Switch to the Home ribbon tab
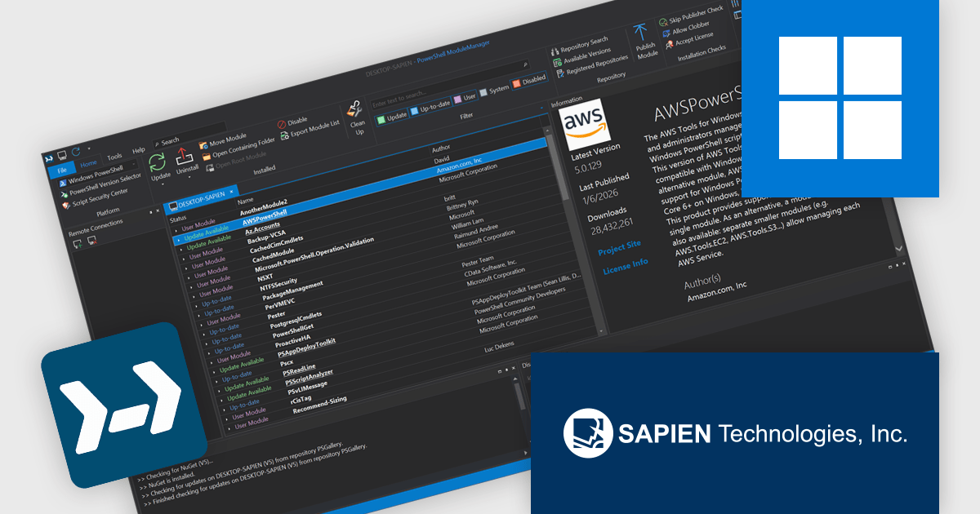The image size is (980, 514). tap(88, 163)
